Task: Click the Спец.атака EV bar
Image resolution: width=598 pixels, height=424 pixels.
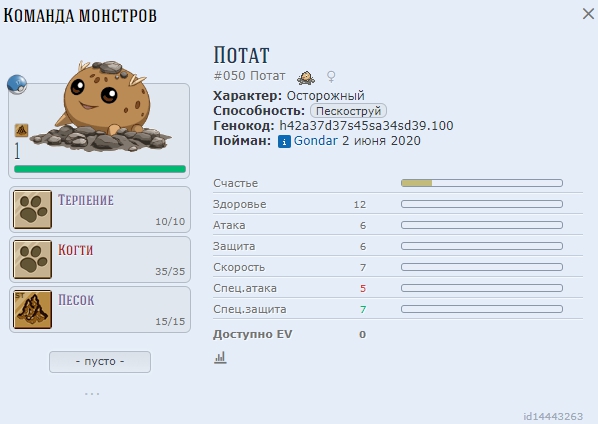Action: pos(482,288)
